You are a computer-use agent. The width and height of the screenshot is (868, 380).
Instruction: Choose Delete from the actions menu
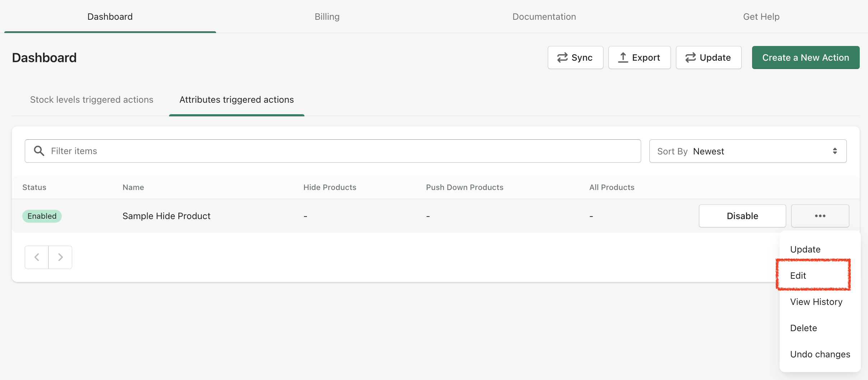point(803,328)
